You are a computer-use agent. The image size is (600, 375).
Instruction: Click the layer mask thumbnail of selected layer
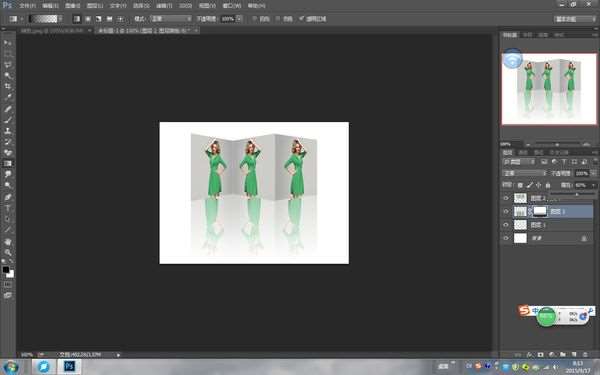[540, 211]
